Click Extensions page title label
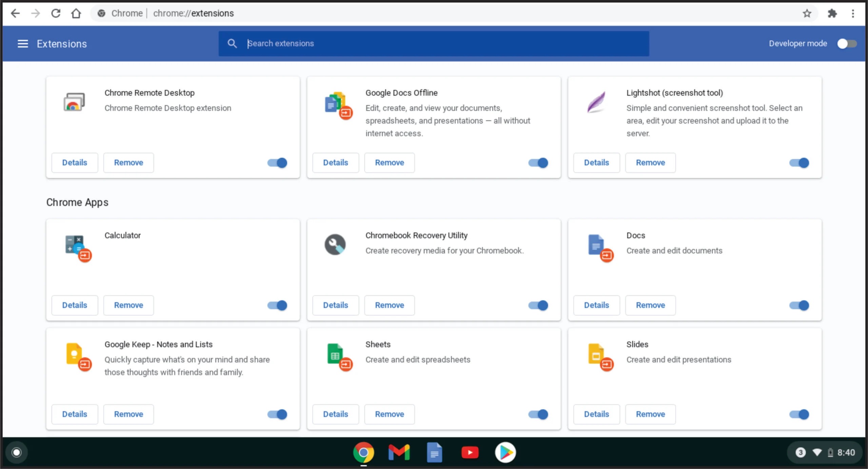The image size is (868, 469). tap(62, 44)
